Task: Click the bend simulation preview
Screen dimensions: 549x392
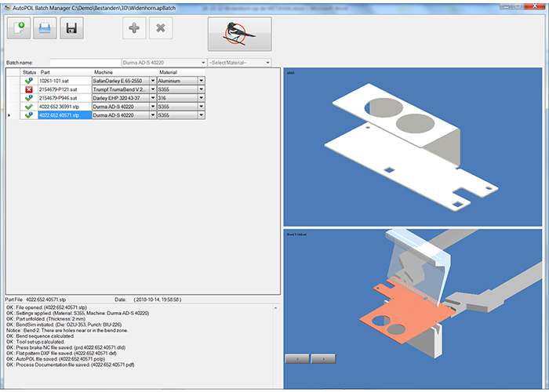Action: point(413,309)
